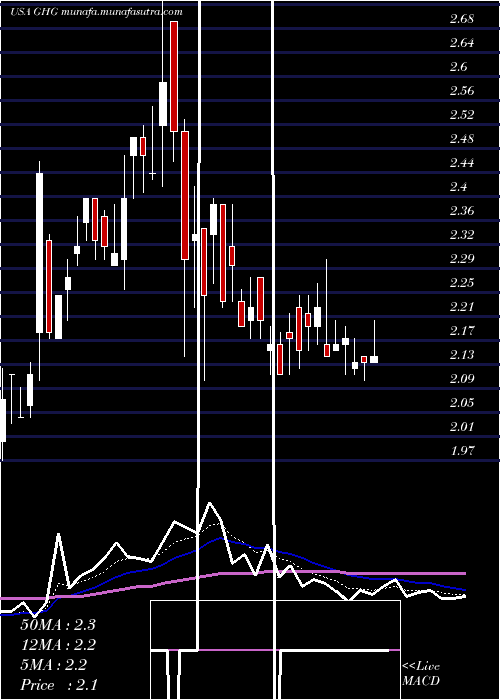500x700 pixels.
Task: Click the 2.01 price axis label
Action: coord(462,427)
